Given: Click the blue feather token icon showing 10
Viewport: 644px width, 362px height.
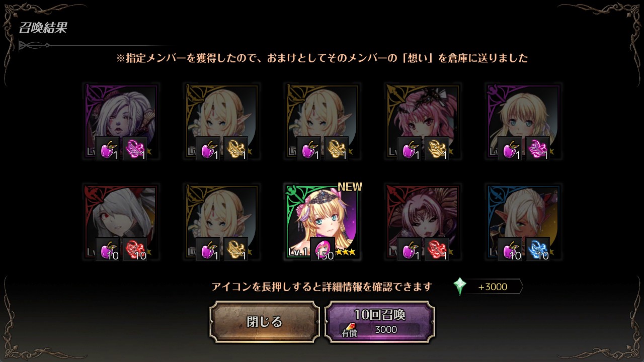Looking at the screenshot, I should [537, 249].
